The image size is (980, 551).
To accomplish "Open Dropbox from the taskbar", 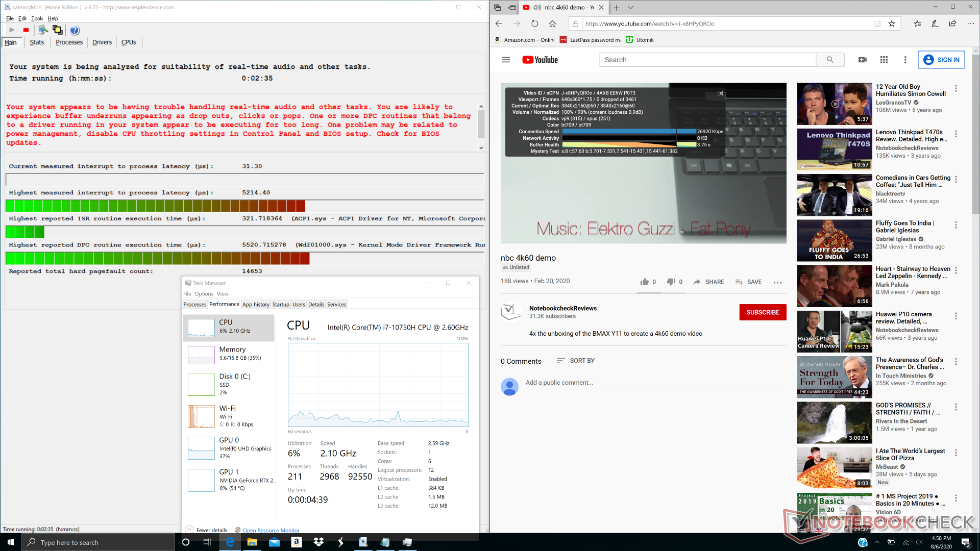I will [318, 542].
